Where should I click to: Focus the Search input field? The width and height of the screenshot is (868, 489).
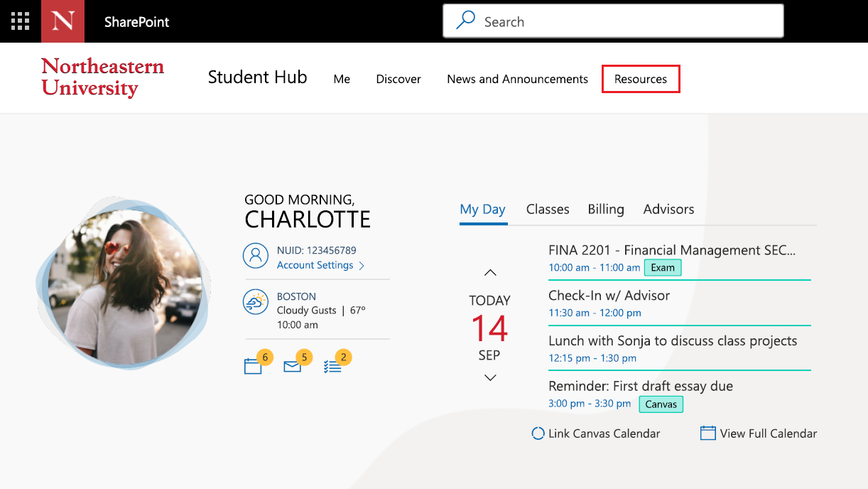coord(613,21)
